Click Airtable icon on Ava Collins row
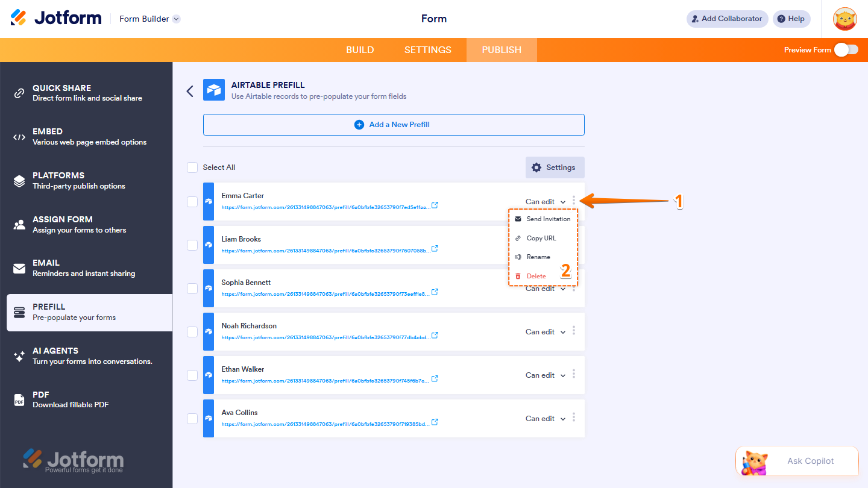This screenshot has width=868, height=488. click(x=209, y=419)
